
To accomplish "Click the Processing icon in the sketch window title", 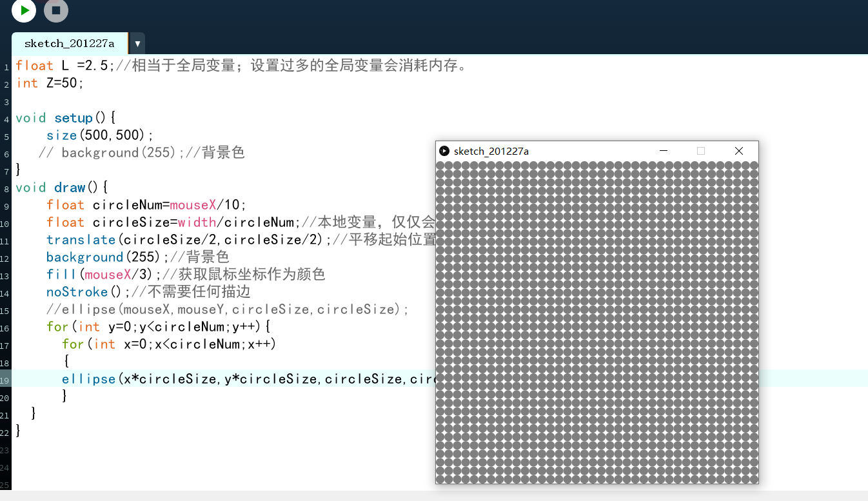I will (x=444, y=151).
